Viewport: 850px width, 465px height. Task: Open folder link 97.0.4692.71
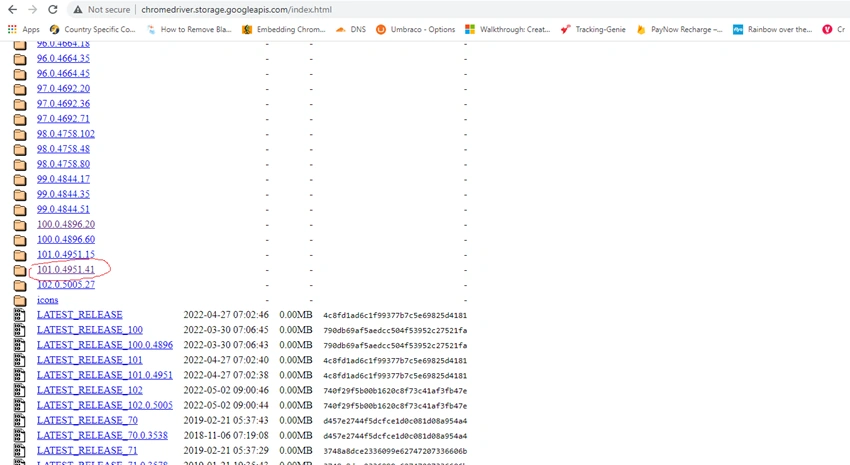pyautogui.click(x=63, y=119)
